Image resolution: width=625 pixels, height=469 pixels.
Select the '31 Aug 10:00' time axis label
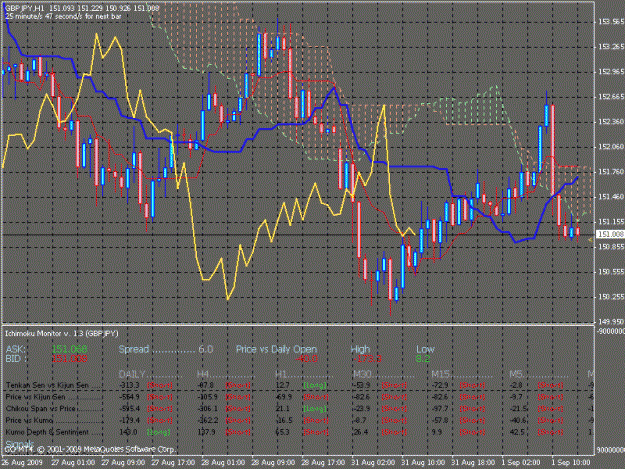pos(423,463)
